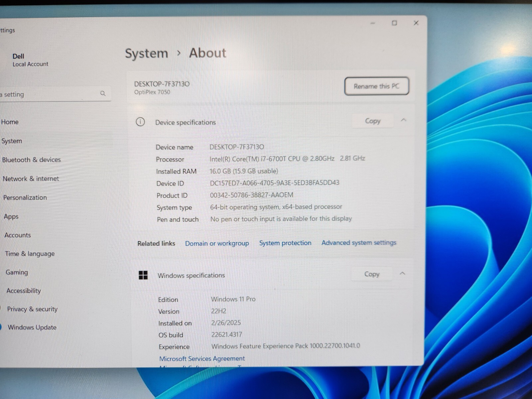Open the Domain or workgroup link
This screenshot has width=532, height=399.
pos(217,243)
